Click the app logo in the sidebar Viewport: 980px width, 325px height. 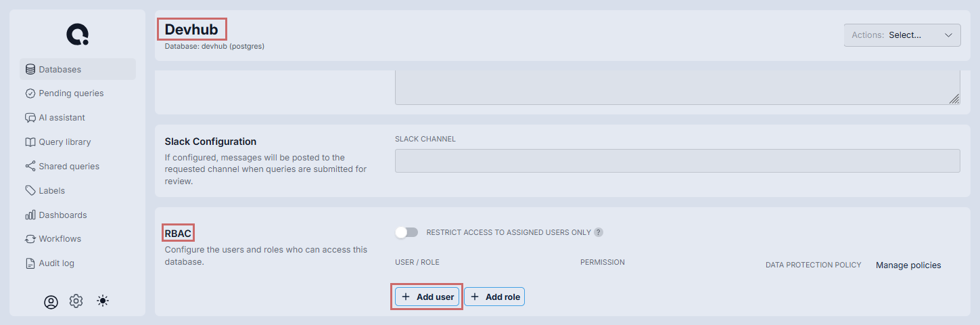point(77,35)
